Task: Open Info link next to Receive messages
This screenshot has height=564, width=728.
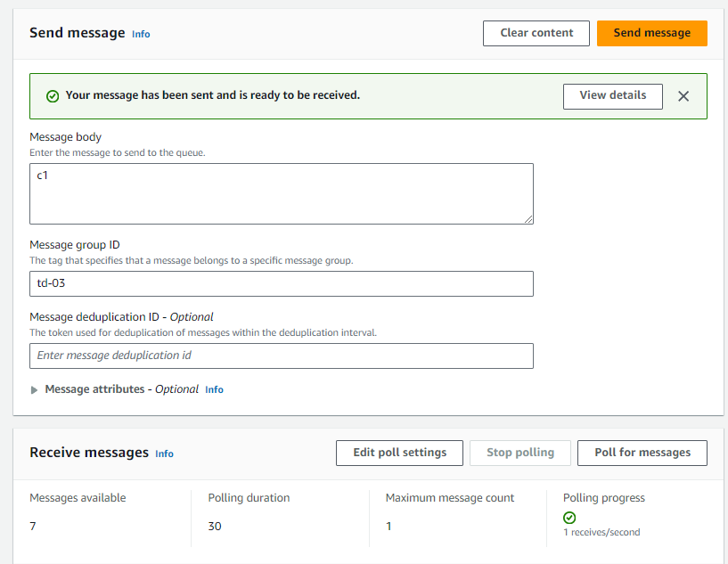Action: (x=164, y=454)
